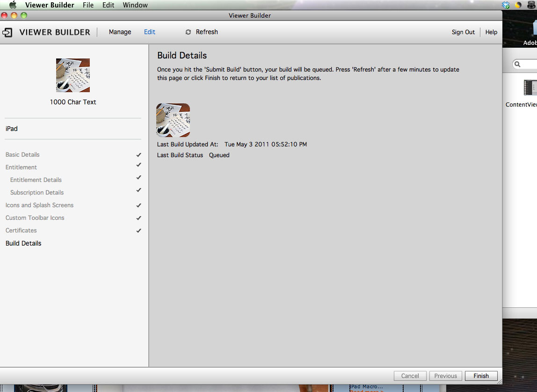Click checkmark beside Entitlement

[139, 165]
